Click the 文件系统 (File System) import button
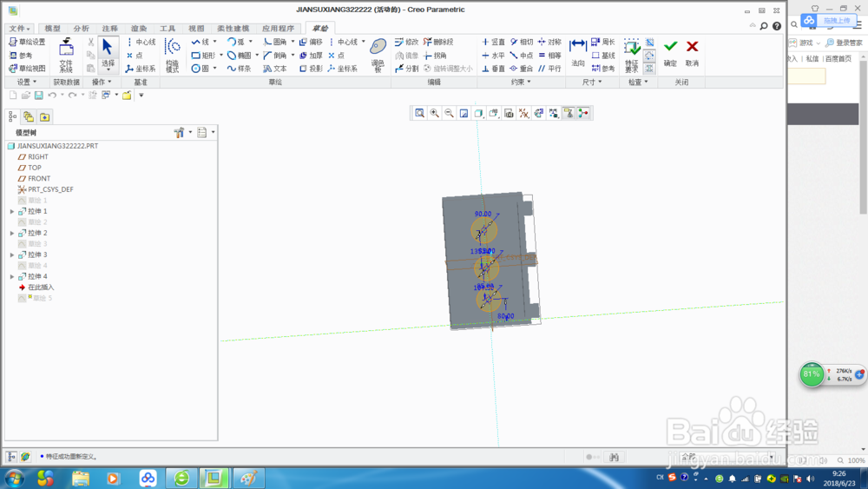The width and height of the screenshot is (868, 489). click(x=66, y=56)
